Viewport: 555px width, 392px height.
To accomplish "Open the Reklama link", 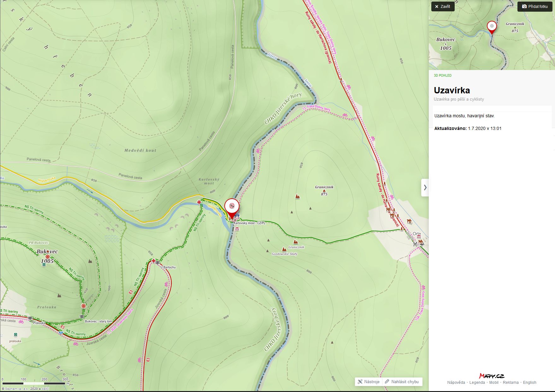I will click(511, 382).
